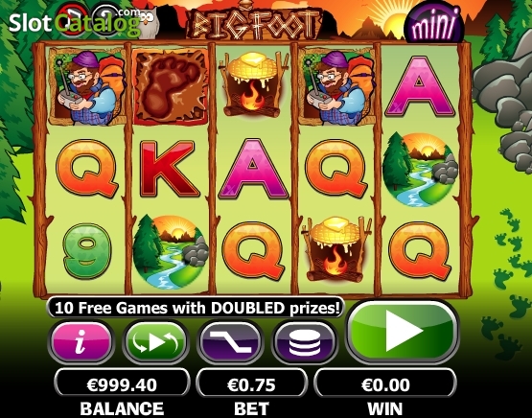The width and height of the screenshot is (532, 418).
Task: Click the 10 Free Games message banner
Action: pyautogui.click(x=197, y=308)
